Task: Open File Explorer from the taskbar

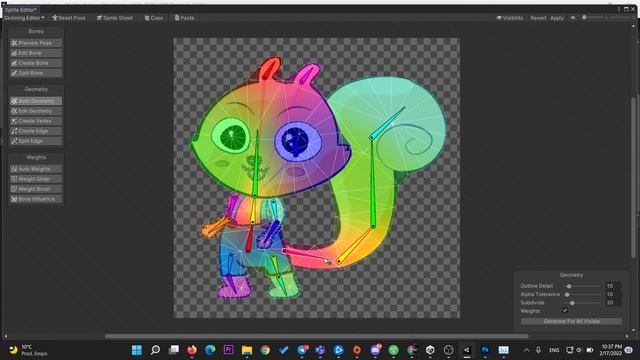Action: click(x=247, y=350)
